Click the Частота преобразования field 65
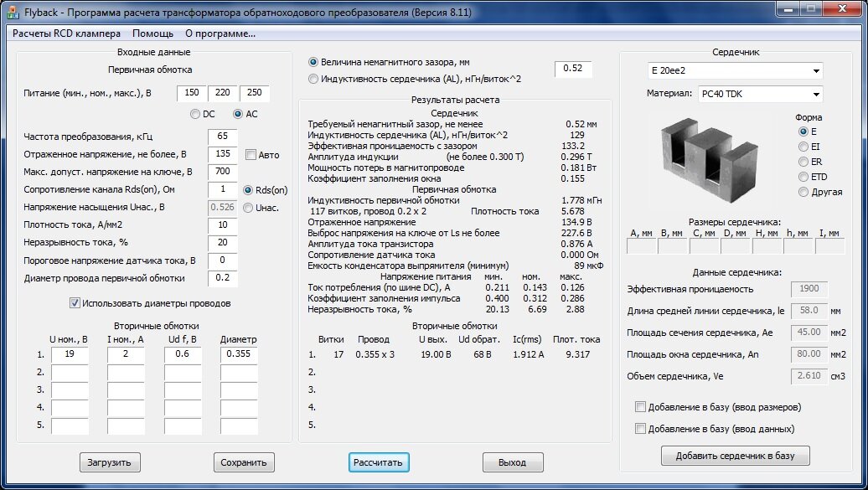868x490 pixels. tap(223, 137)
